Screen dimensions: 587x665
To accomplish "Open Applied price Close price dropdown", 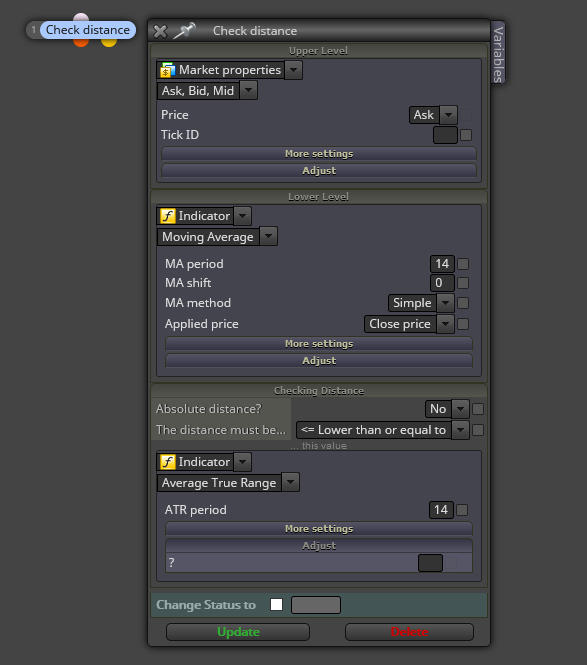I will [x=445, y=324].
